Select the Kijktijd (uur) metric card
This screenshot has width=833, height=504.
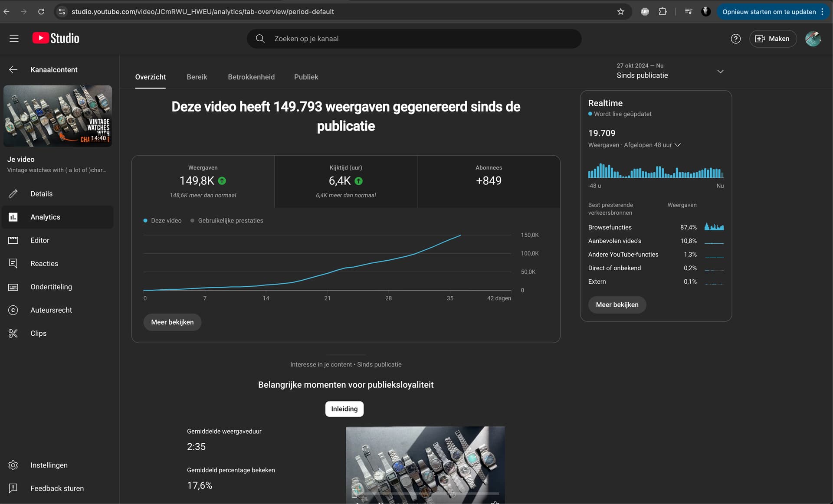click(346, 182)
